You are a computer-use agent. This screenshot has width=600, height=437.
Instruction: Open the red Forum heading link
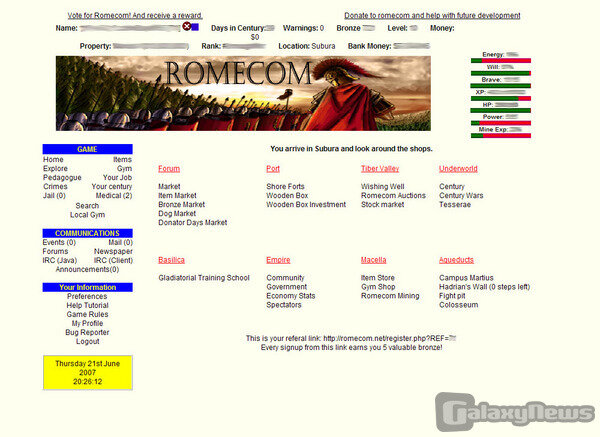(169, 169)
